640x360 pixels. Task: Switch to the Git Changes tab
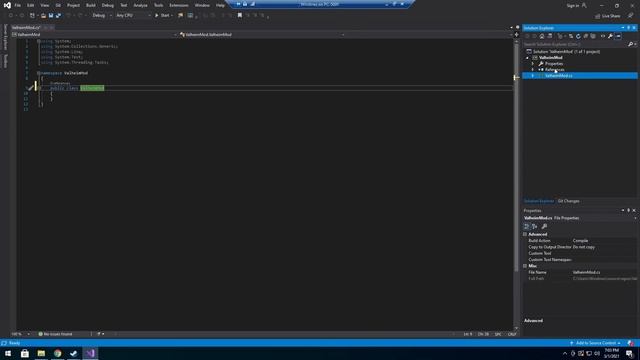pyautogui.click(x=568, y=201)
